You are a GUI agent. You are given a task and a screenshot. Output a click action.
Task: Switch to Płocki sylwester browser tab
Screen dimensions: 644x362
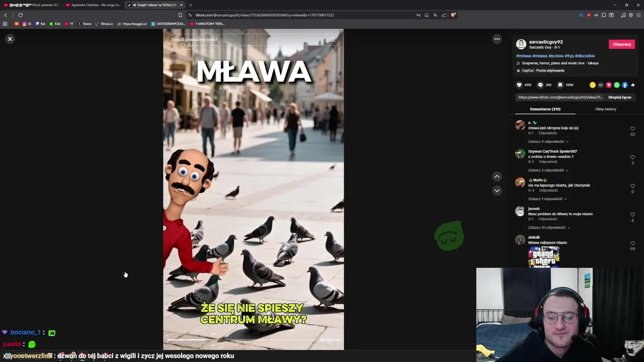click(x=31, y=5)
